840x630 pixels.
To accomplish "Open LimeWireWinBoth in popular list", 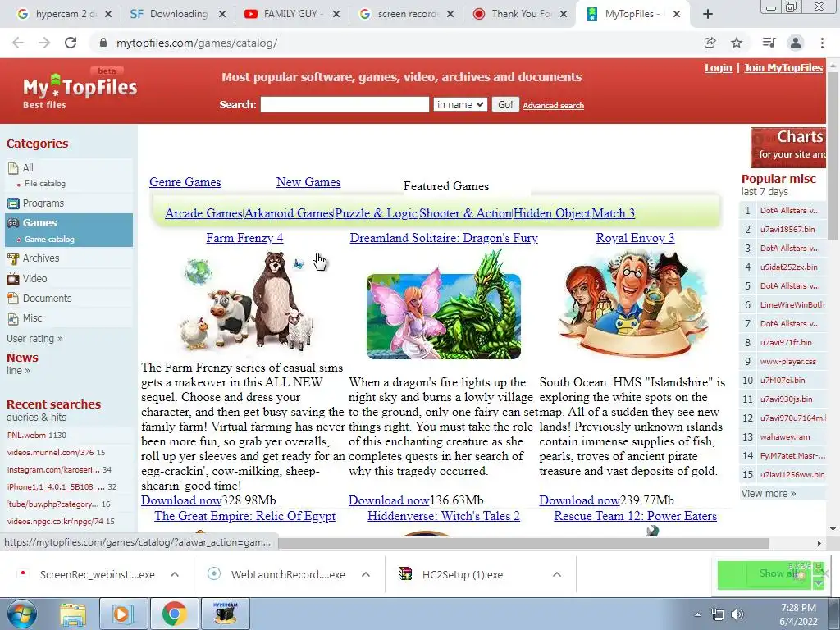I will pos(792,305).
